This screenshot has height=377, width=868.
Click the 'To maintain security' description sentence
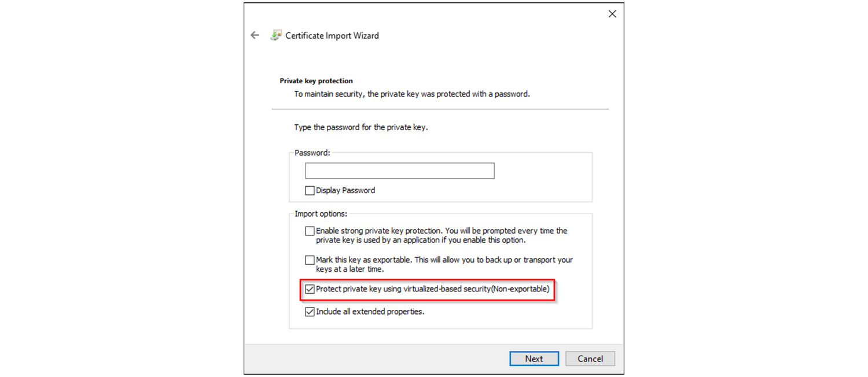(411, 94)
